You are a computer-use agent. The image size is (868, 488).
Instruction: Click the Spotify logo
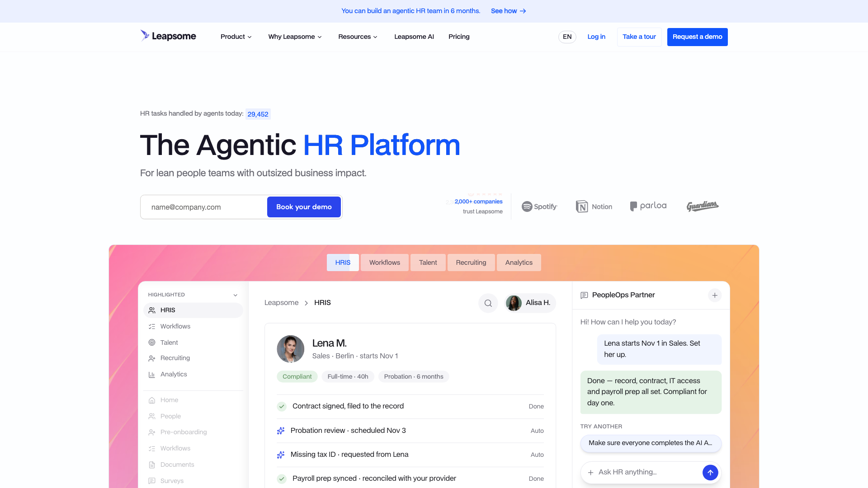click(x=539, y=206)
